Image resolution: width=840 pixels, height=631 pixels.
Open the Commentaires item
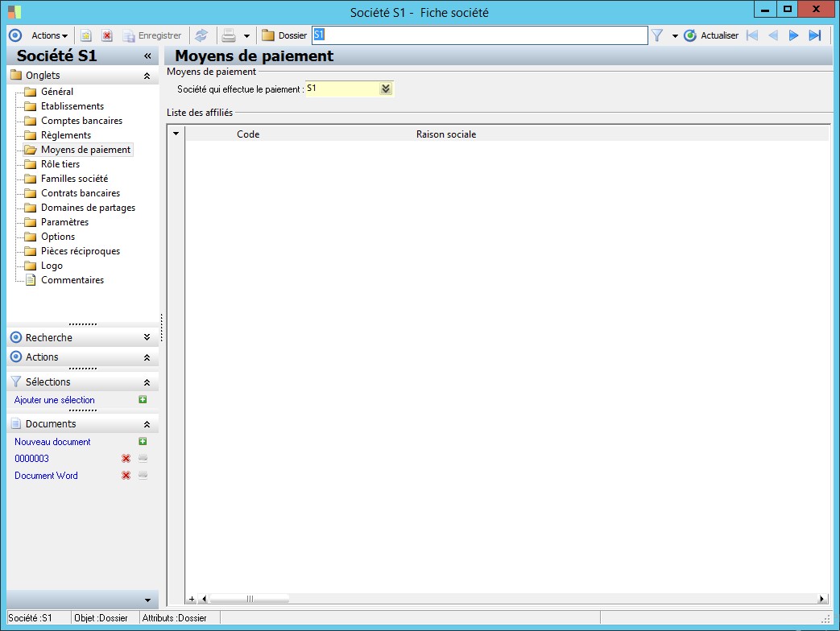coord(72,280)
